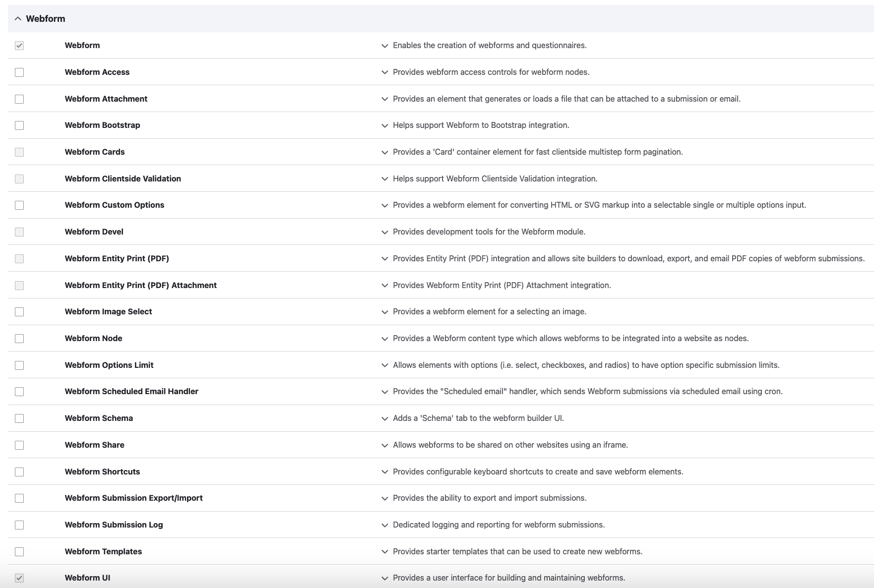874x588 pixels.
Task: Enable the Webform Image Select checkbox
Action: pos(19,312)
